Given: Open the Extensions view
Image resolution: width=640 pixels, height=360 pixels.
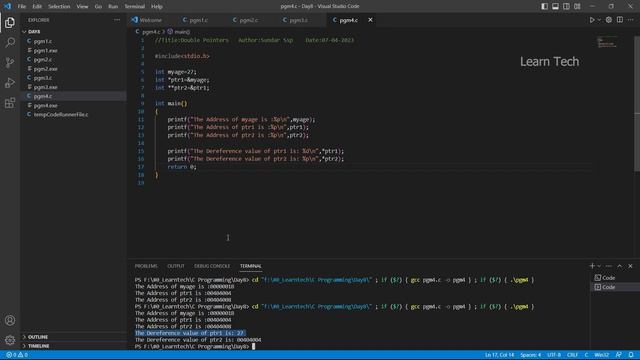Looking at the screenshot, I should (10, 103).
